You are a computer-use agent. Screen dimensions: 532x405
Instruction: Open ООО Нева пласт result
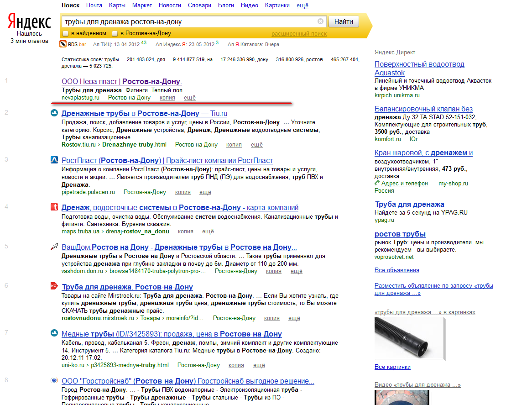pyautogui.click(x=122, y=81)
